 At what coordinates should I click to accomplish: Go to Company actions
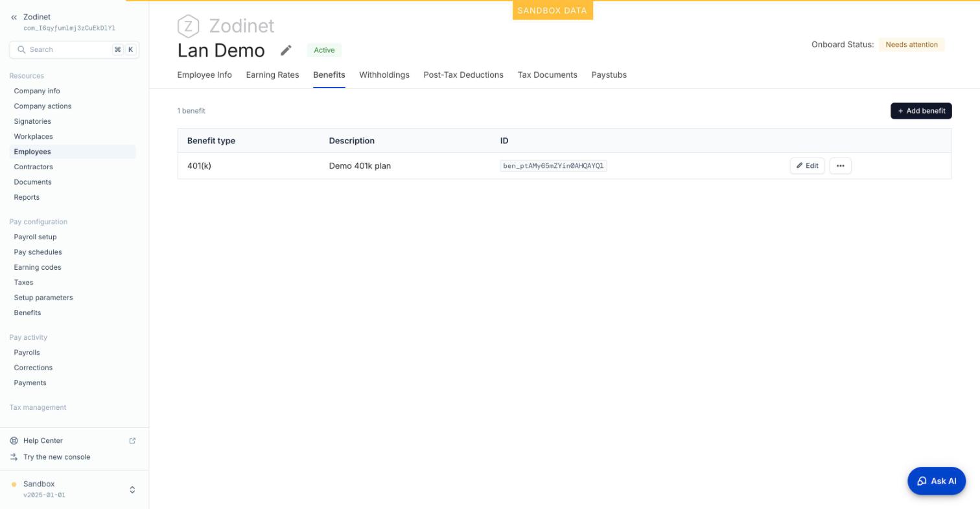(x=43, y=106)
